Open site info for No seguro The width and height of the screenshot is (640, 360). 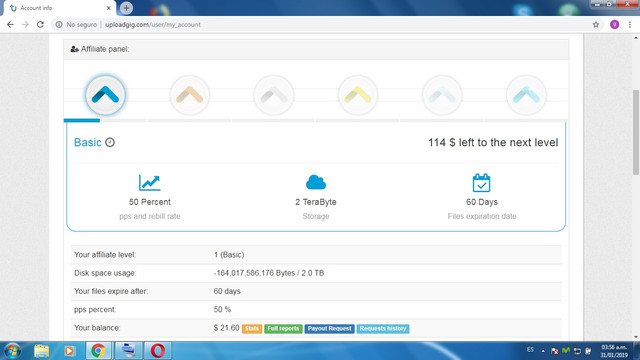click(76, 24)
